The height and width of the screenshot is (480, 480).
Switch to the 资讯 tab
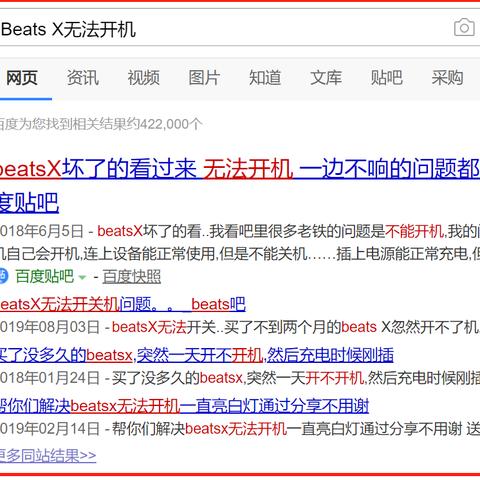click(83, 78)
